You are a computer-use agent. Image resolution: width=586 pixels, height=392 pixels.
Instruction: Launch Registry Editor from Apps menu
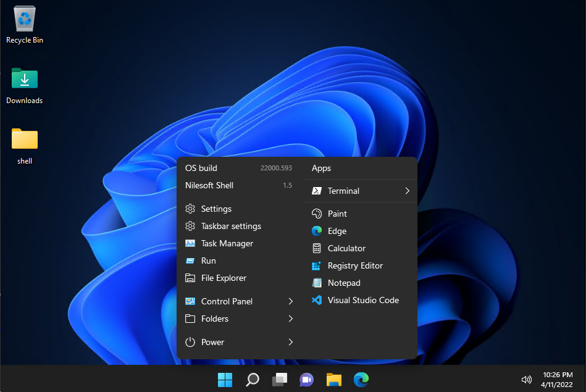pyautogui.click(x=355, y=265)
